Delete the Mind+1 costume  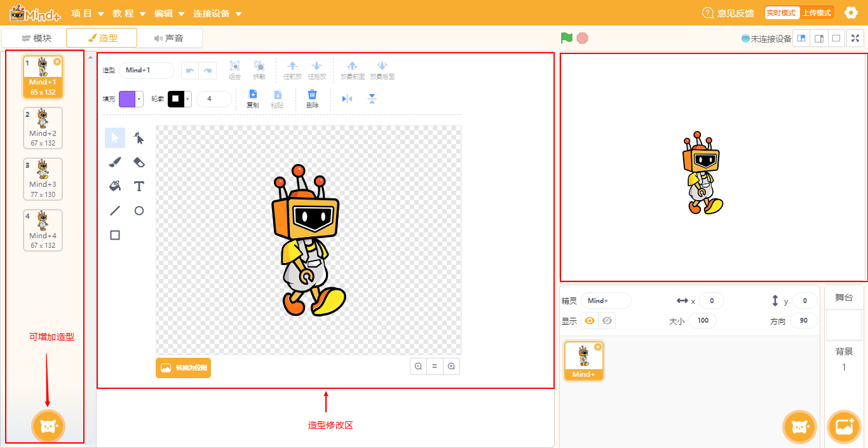pyautogui.click(x=57, y=62)
